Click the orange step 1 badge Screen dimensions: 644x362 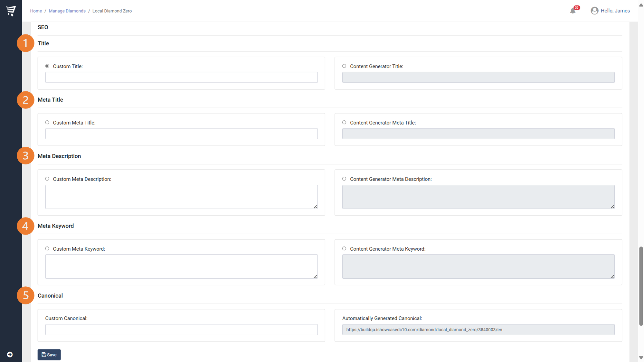coord(25,43)
